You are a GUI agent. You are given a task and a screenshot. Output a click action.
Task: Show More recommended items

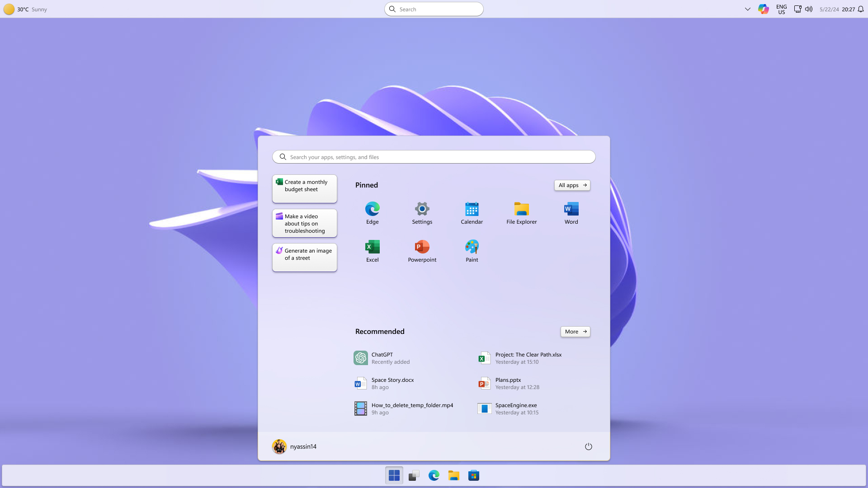pos(575,332)
